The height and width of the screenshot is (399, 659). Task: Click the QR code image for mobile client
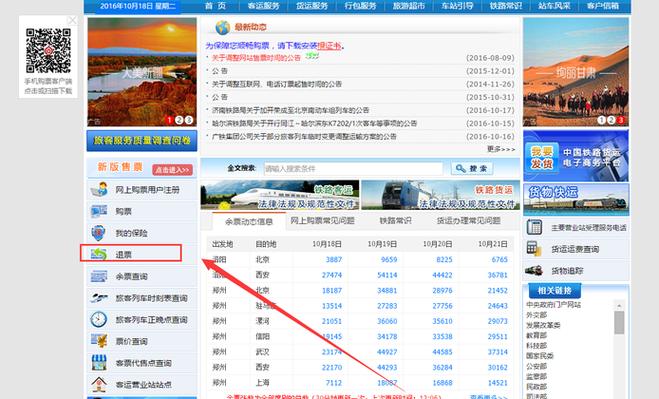[x=48, y=50]
